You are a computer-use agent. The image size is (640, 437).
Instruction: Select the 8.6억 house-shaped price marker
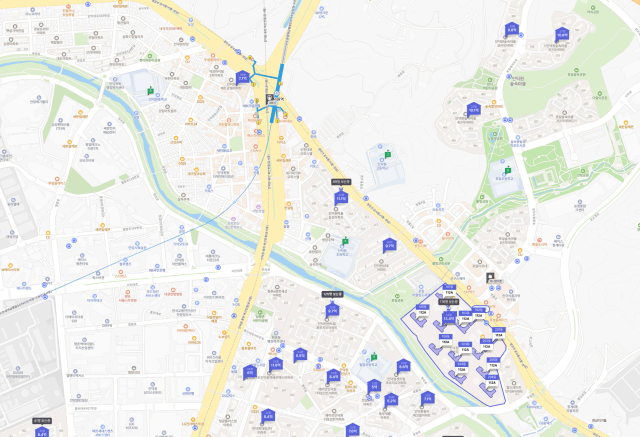click(300, 355)
